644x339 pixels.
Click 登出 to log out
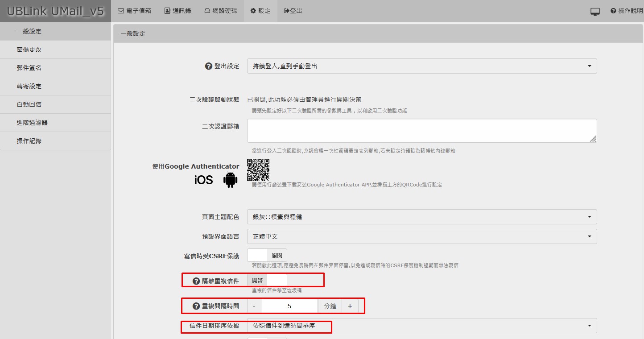[293, 11]
